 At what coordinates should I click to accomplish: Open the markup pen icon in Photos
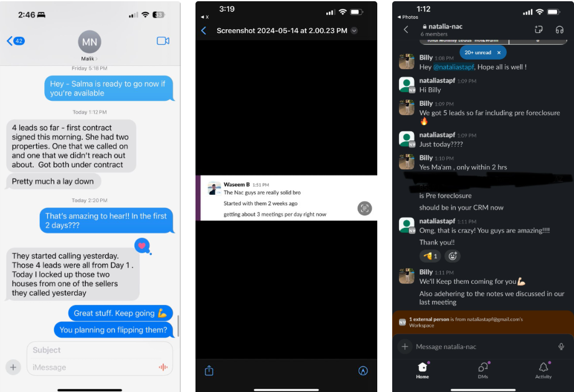[363, 371]
